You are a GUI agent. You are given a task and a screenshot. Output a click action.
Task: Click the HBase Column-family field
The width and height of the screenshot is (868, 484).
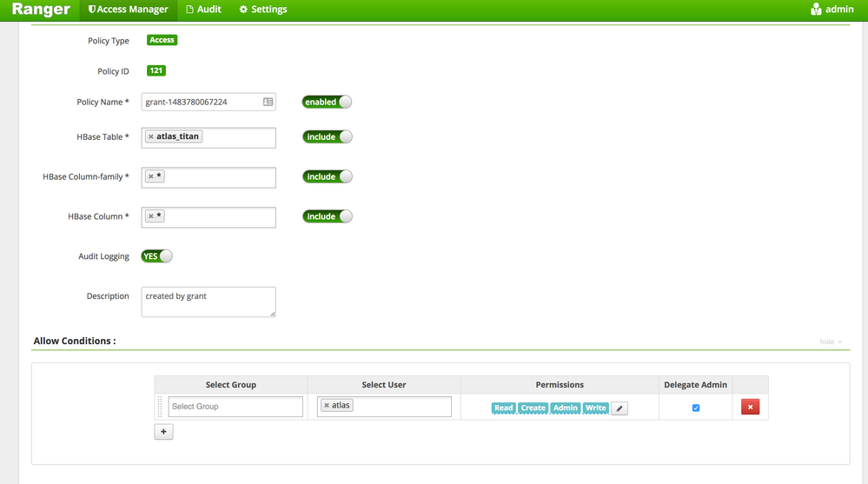(x=209, y=178)
